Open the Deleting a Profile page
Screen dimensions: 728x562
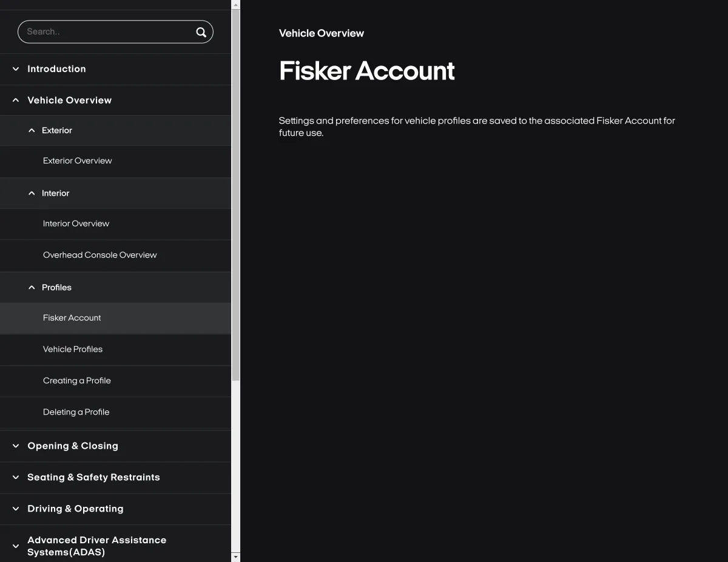coord(76,412)
